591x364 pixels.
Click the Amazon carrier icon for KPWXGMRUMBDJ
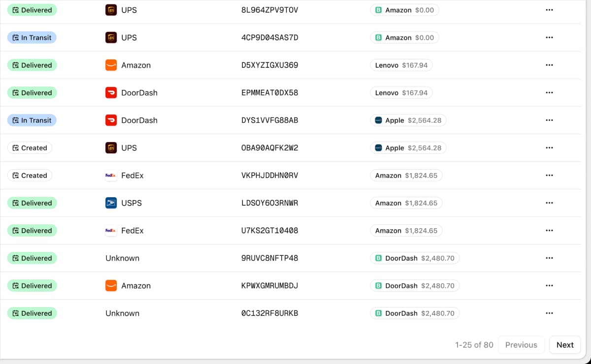point(111,285)
